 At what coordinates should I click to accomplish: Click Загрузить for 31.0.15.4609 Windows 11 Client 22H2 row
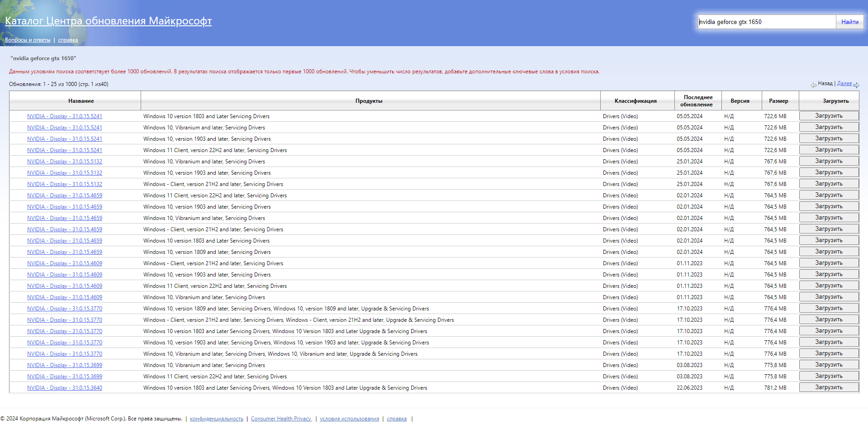coord(829,286)
